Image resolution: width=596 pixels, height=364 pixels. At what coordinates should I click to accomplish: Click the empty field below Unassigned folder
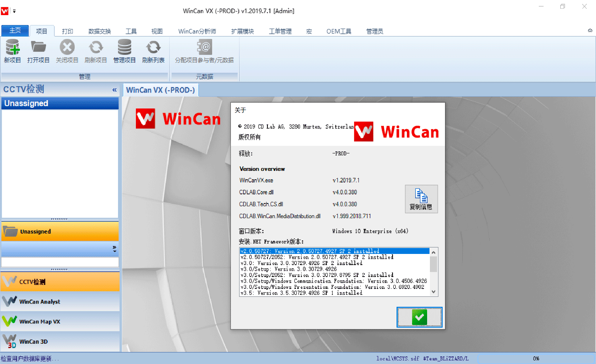tap(60, 262)
